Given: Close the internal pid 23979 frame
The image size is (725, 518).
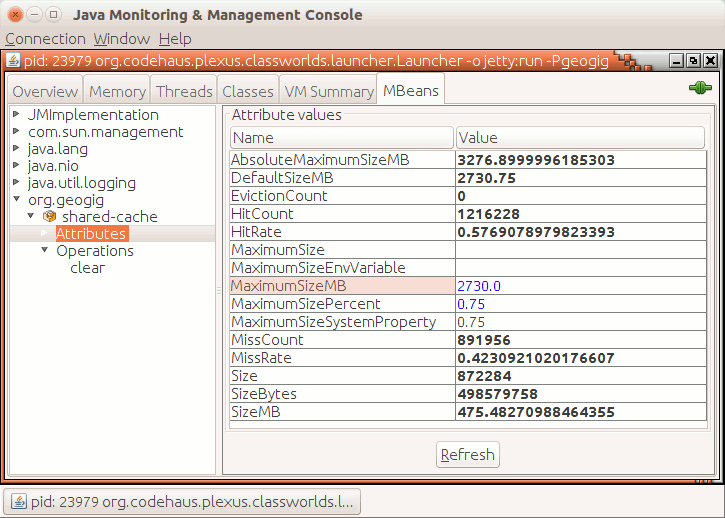Looking at the screenshot, I should 711,61.
